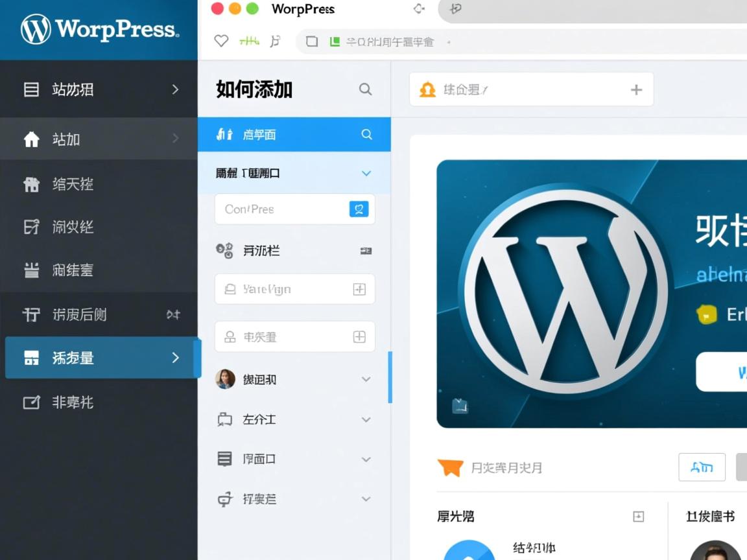Expand the 厚面口 dropdown

[x=366, y=459]
